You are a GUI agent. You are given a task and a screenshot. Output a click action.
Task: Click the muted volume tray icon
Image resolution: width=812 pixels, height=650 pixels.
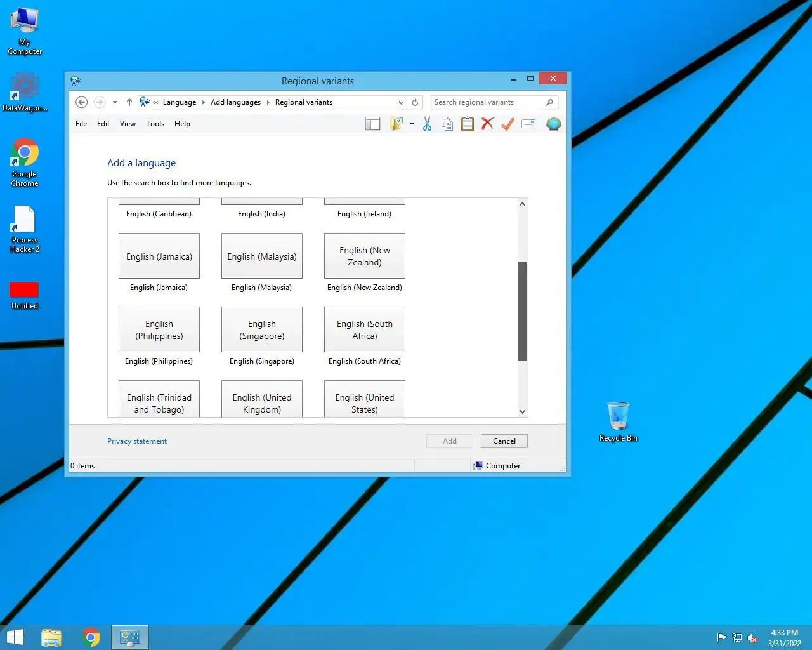[x=752, y=638]
